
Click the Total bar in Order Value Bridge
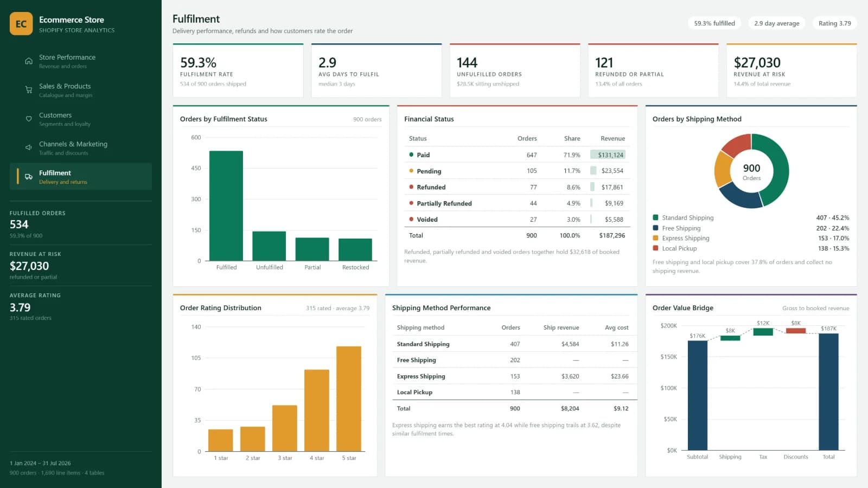click(828, 391)
